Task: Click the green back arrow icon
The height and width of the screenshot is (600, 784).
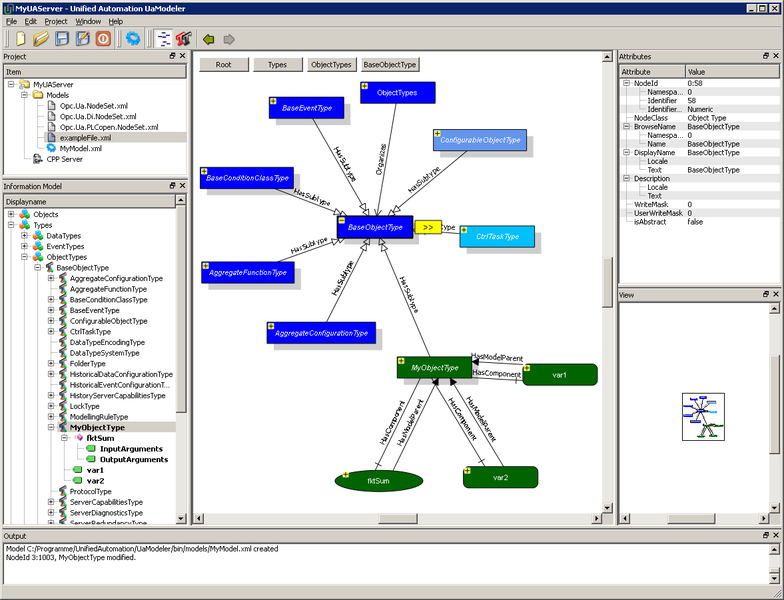Action: pyautogui.click(x=208, y=39)
